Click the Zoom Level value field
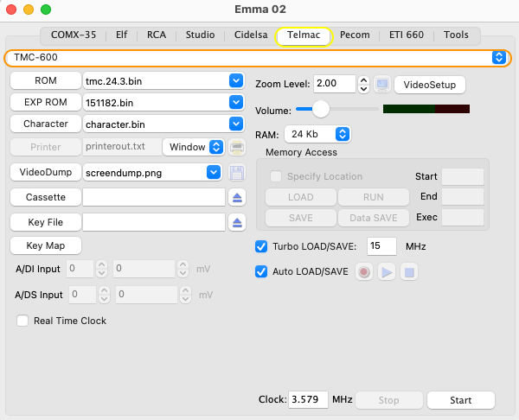The image size is (519, 420). [x=335, y=84]
